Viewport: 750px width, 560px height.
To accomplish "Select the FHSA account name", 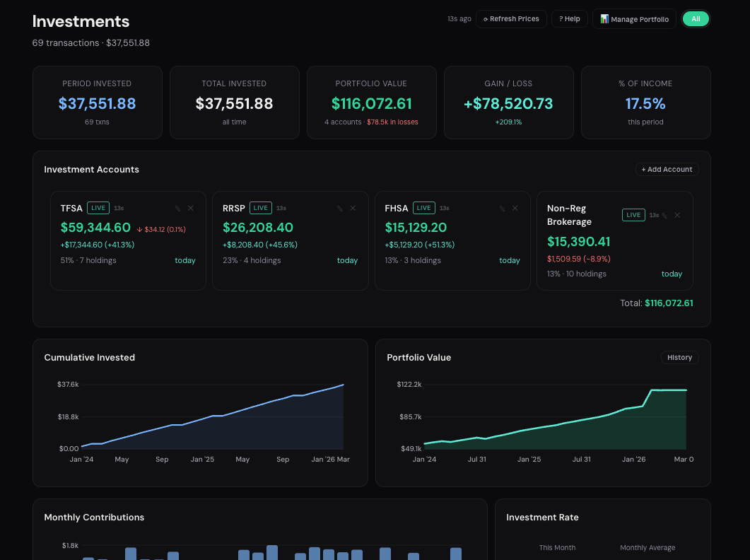I will click(x=396, y=208).
